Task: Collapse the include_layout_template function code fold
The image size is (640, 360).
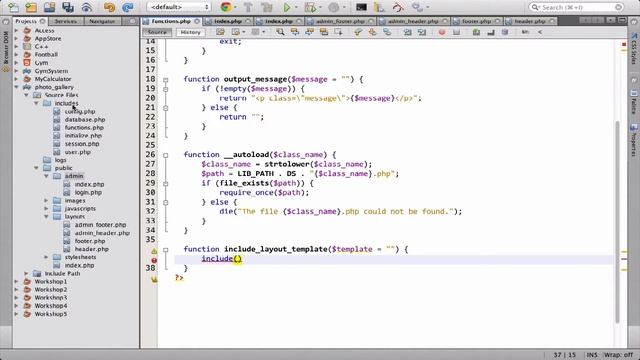Action: [x=165, y=249]
